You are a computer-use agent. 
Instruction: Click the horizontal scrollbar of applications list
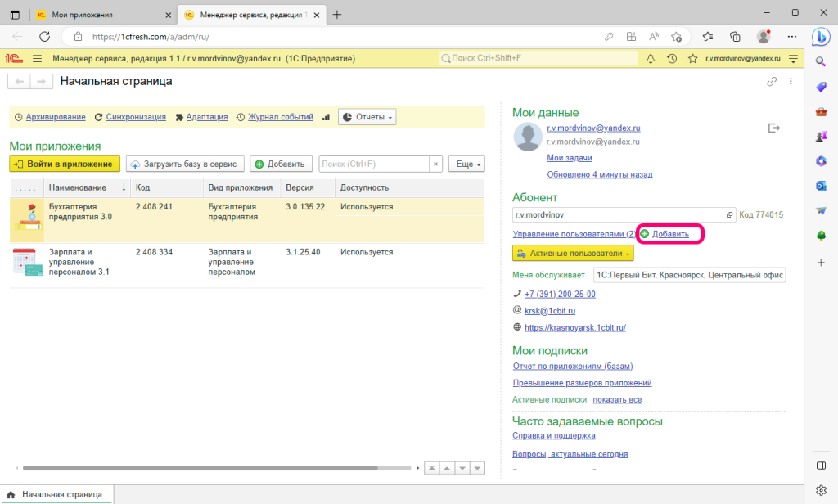click(x=200, y=468)
